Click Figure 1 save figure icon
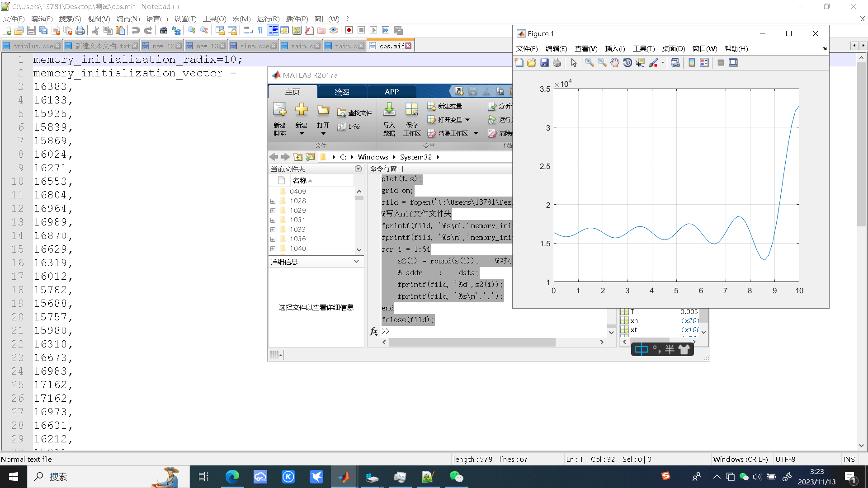868x488 pixels. pos(544,63)
